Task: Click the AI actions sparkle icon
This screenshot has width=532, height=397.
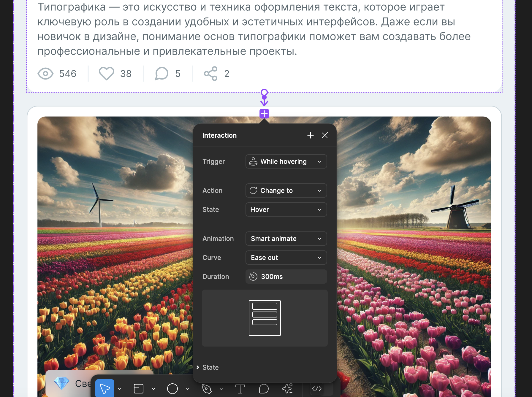Action: tap(287, 388)
